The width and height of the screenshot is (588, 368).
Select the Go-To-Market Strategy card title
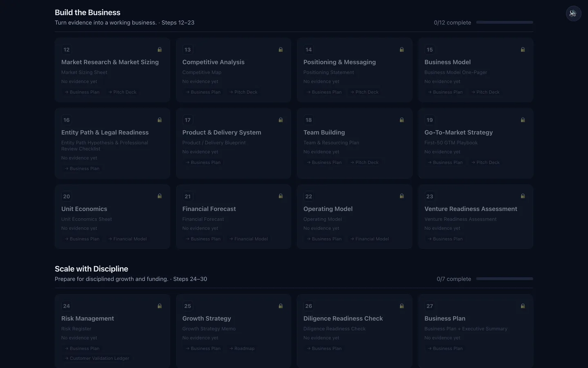tap(459, 132)
